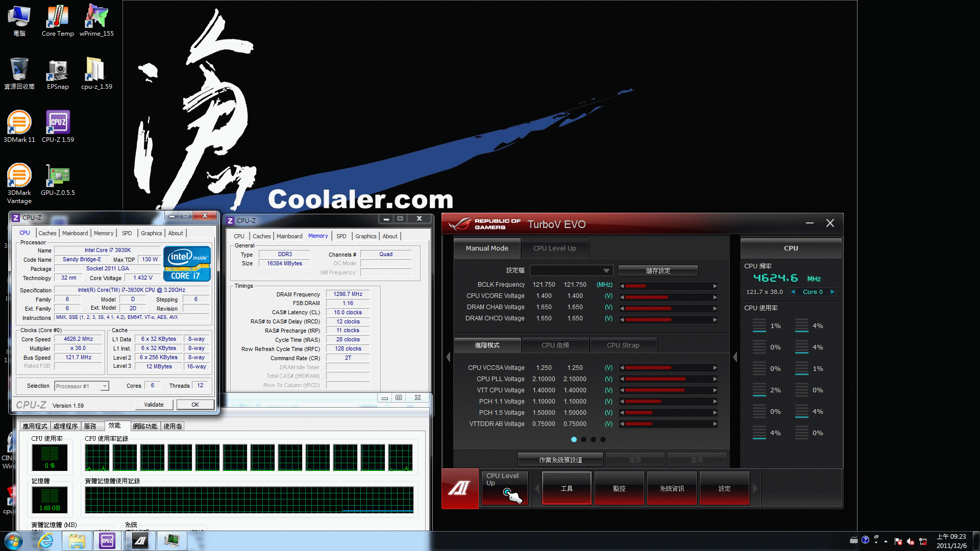The width and height of the screenshot is (980, 551).
Task: Open the EPSnap desktop icon
Action: [58, 74]
